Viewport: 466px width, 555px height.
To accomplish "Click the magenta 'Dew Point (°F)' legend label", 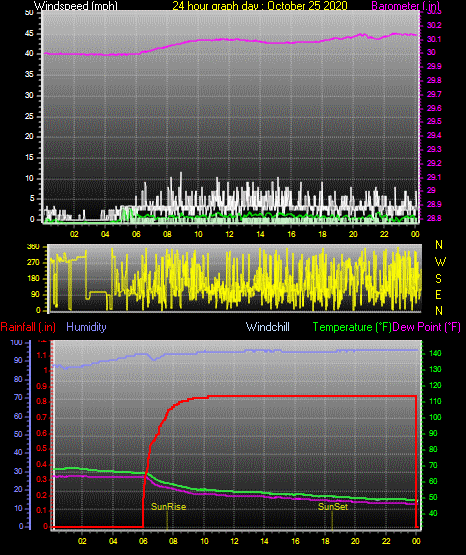I will tap(427, 327).
